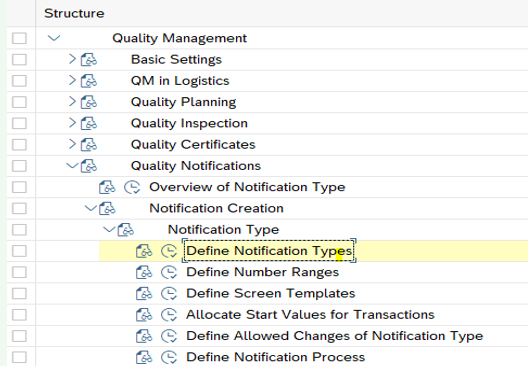Expand the Quality Inspection node

click(72, 123)
